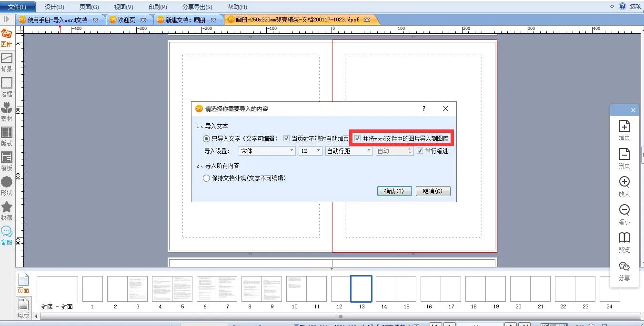Open the 设计(D) menu
The width and height of the screenshot is (644, 326).
(x=54, y=7)
